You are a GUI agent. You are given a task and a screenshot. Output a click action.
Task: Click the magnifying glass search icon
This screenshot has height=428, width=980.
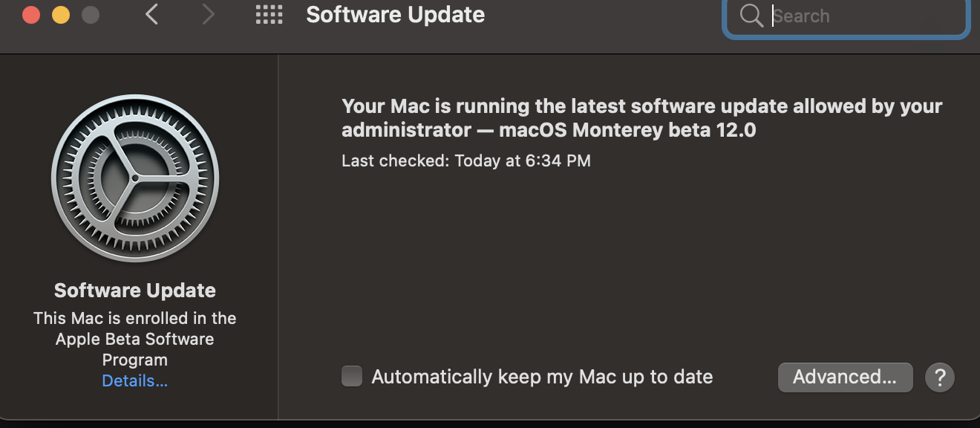(751, 16)
